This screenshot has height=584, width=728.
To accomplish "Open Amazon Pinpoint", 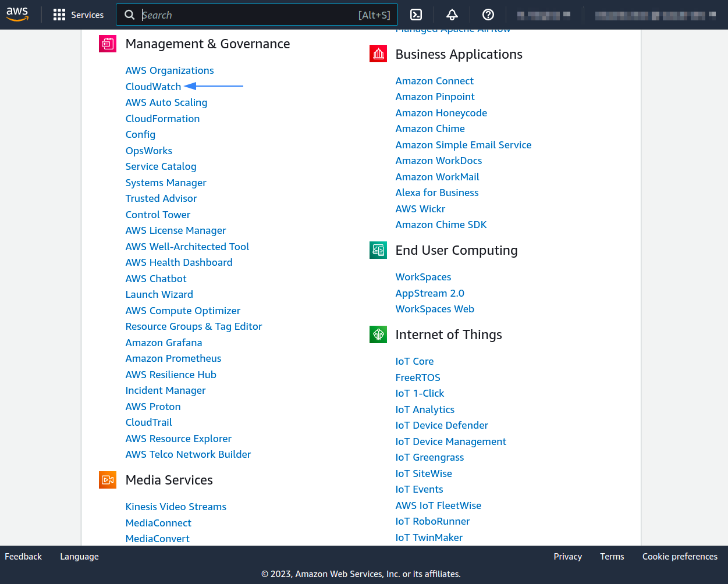I will [x=435, y=97].
